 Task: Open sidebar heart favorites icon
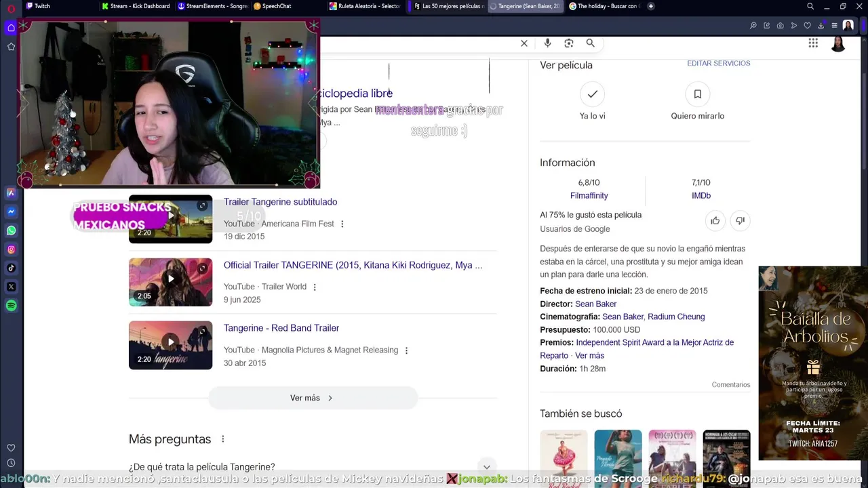point(11,448)
